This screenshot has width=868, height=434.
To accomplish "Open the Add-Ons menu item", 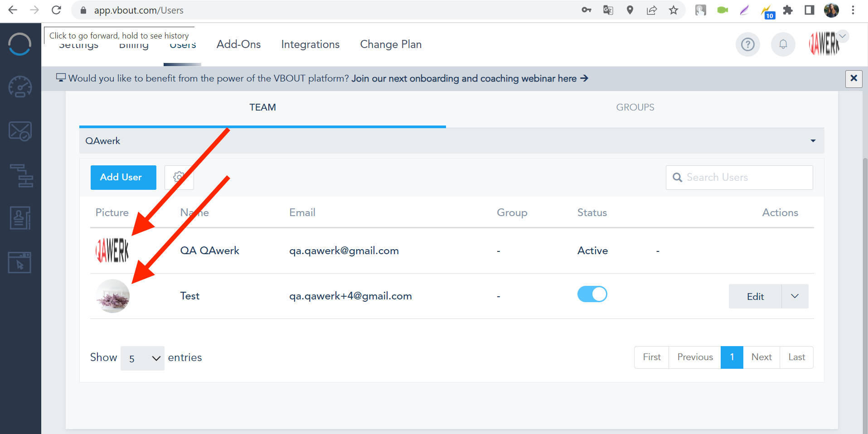I will click(238, 44).
